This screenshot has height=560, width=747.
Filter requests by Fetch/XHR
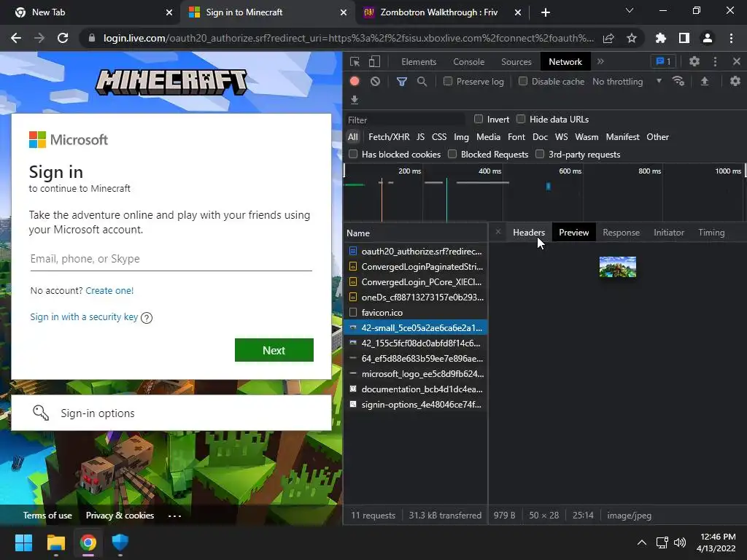coord(389,137)
